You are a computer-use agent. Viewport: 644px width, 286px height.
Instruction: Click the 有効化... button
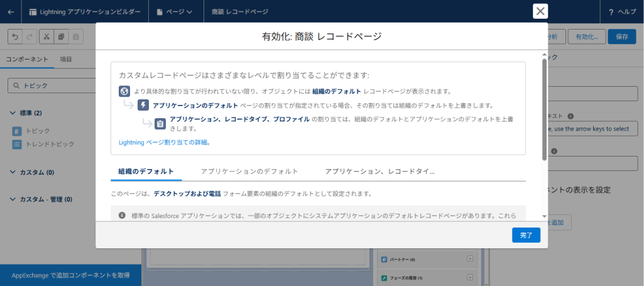586,36
